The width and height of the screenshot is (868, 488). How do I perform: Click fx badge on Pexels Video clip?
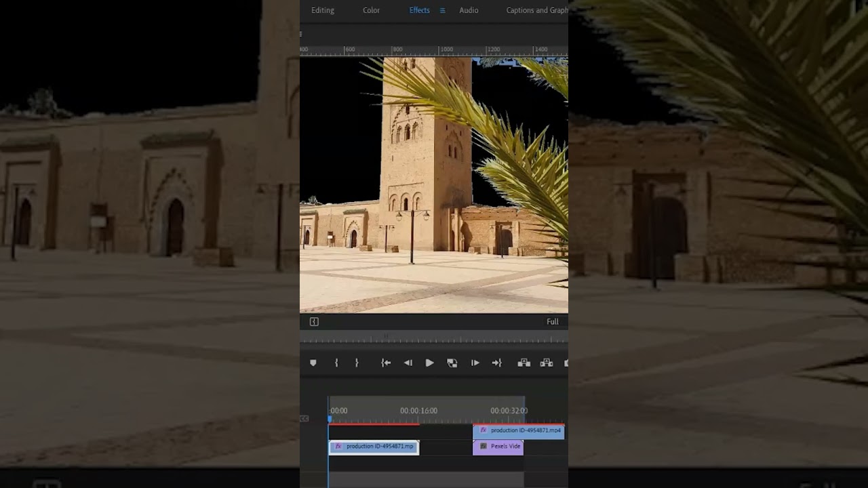click(x=484, y=447)
